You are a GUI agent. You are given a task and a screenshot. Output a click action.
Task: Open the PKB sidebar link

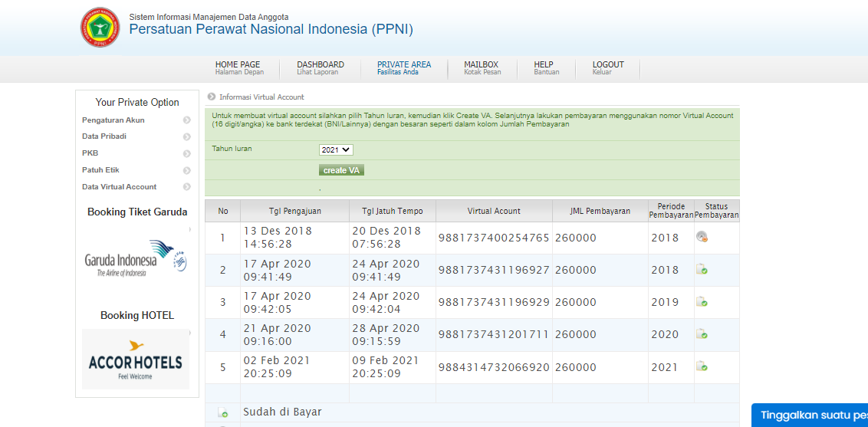click(90, 153)
